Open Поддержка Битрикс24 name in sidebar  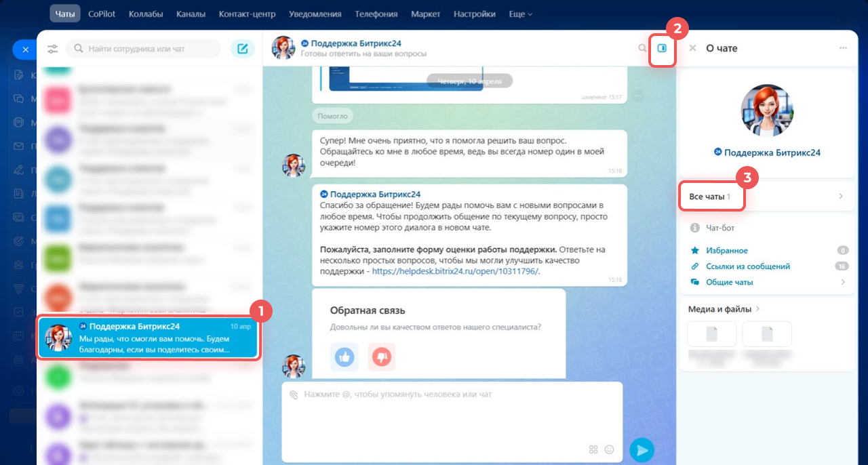pos(772,153)
